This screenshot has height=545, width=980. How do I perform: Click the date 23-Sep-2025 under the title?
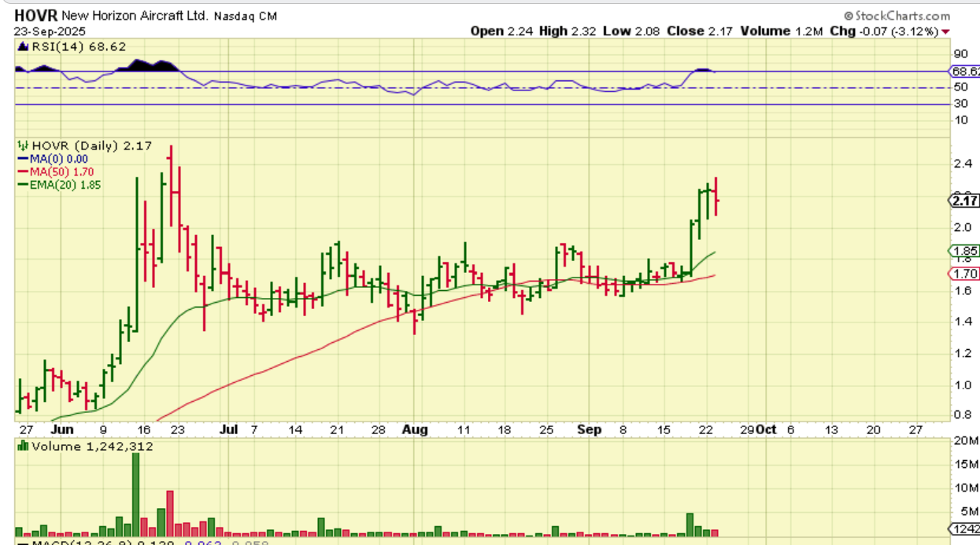click(45, 31)
